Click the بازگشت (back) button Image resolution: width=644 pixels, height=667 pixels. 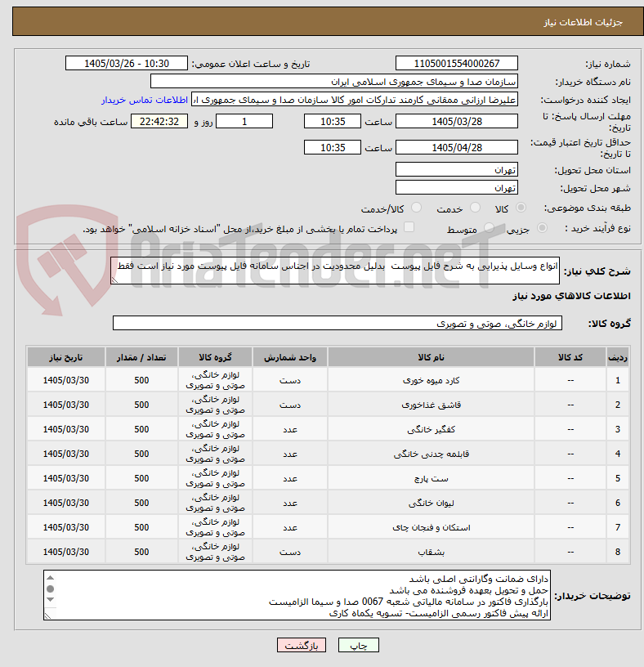pyautogui.click(x=301, y=645)
